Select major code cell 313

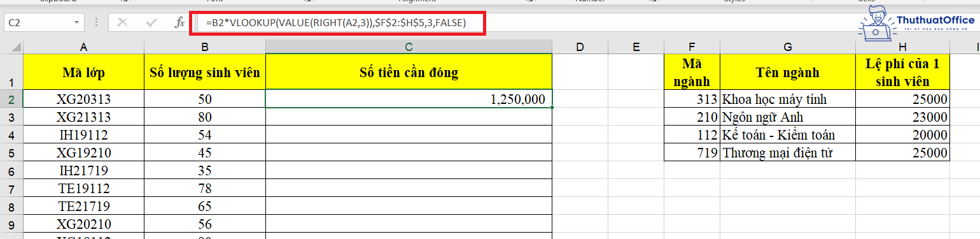pyautogui.click(x=692, y=99)
